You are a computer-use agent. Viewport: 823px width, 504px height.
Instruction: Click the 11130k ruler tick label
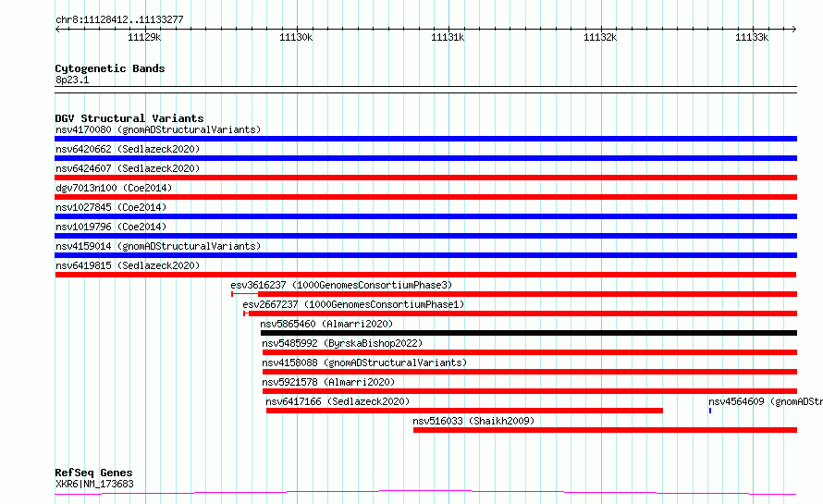coord(296,37)
